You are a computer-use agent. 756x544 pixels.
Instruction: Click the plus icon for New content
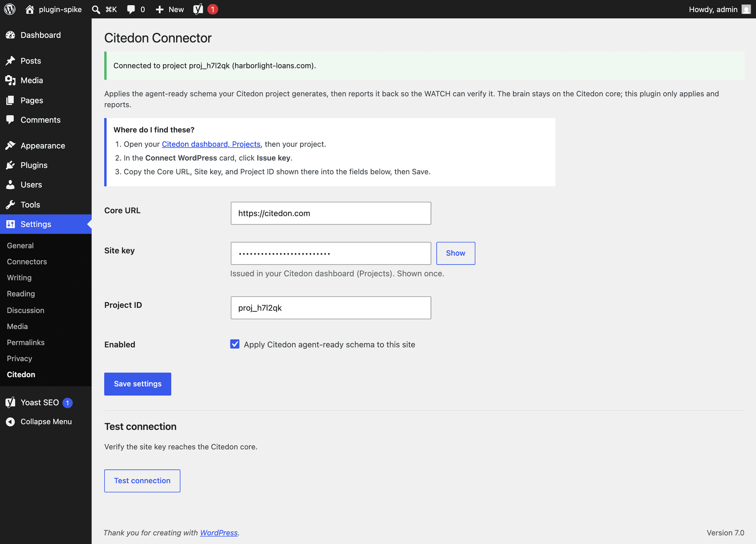click(160, 9)
